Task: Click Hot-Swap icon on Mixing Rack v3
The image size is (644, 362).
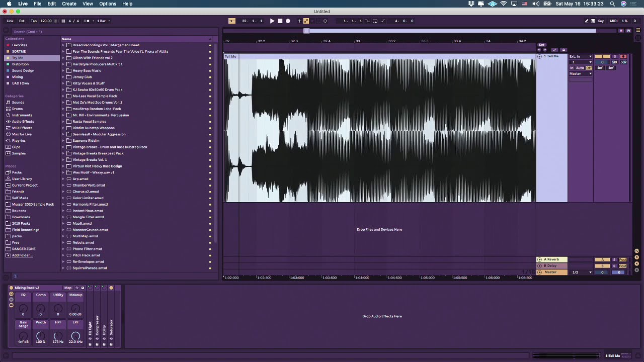Action: click(77, 288)
